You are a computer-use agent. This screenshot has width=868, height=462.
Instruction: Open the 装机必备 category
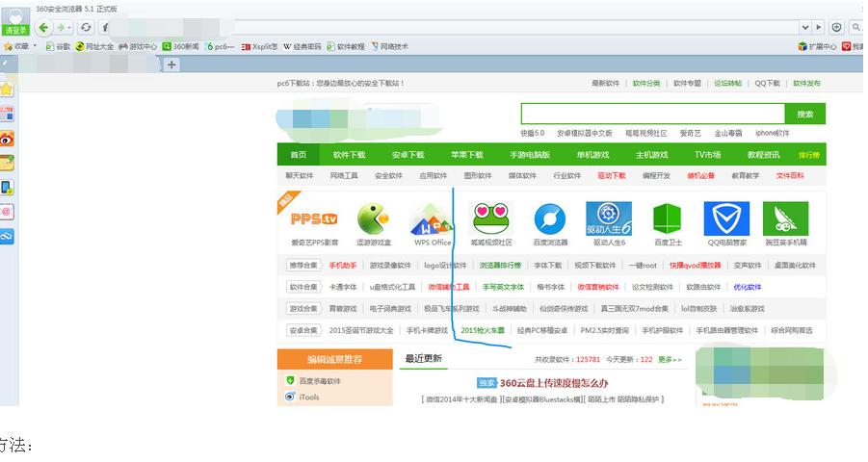[x=700, y=175]
